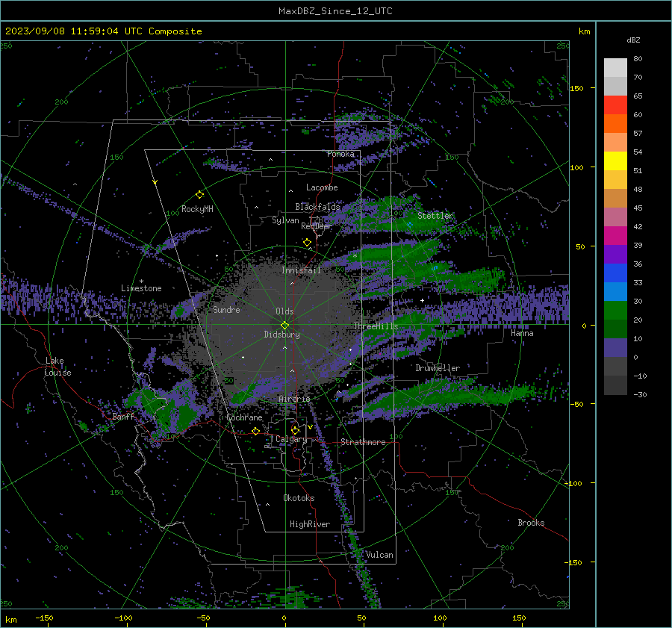Select the 36 dBZ purple color swatch

pyautogui.click(x=615, y=254)
